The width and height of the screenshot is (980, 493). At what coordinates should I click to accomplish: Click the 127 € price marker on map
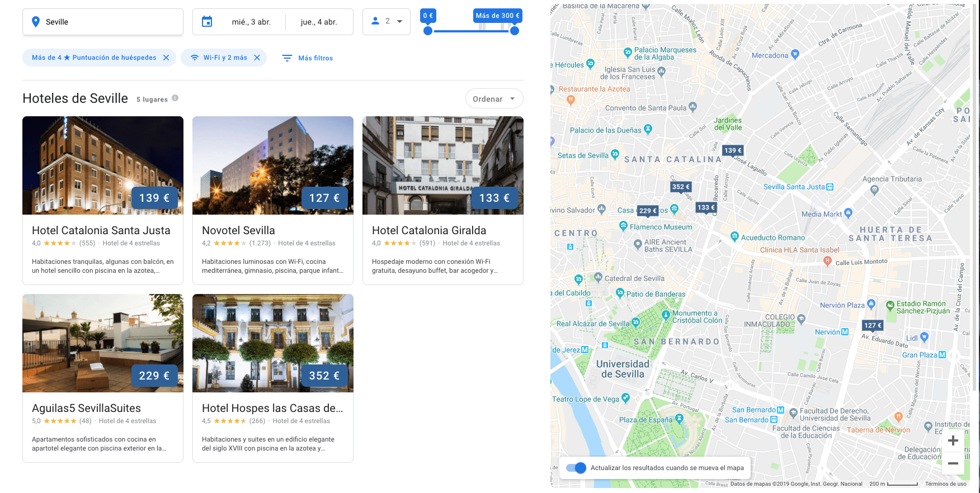(x=873, y=326)
